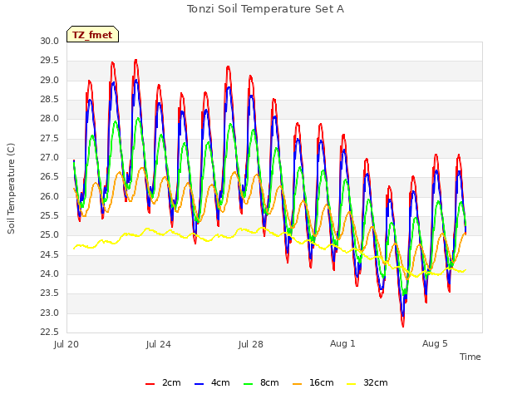Viewport: 532px width, 399px height.
Task: Click the 27.5 y-axis tick label
Action: [50, 138]
